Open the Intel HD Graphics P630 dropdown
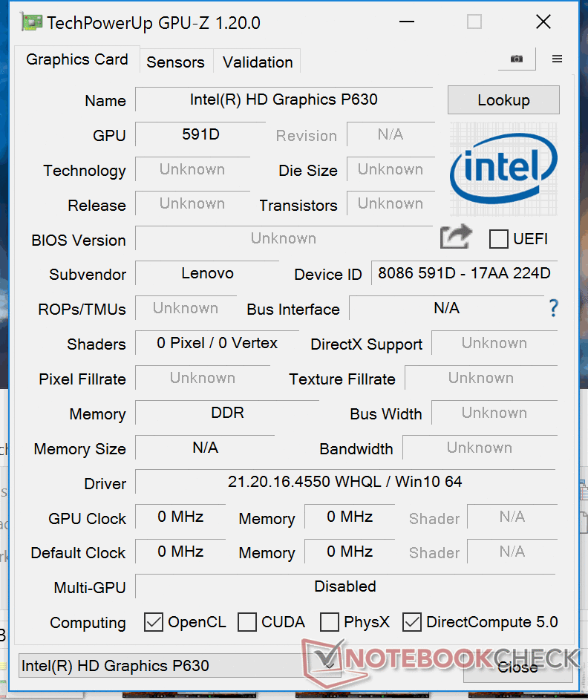This screenshot has height=700, width=588. point(180,665)
